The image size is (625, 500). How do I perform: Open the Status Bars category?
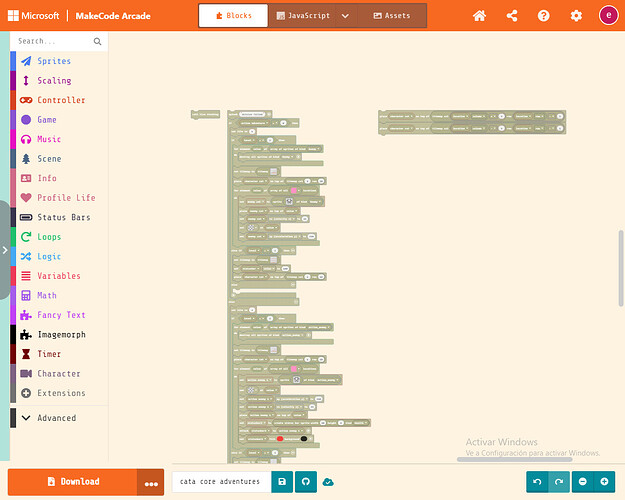pyautogui.click(x=59, y=217)
